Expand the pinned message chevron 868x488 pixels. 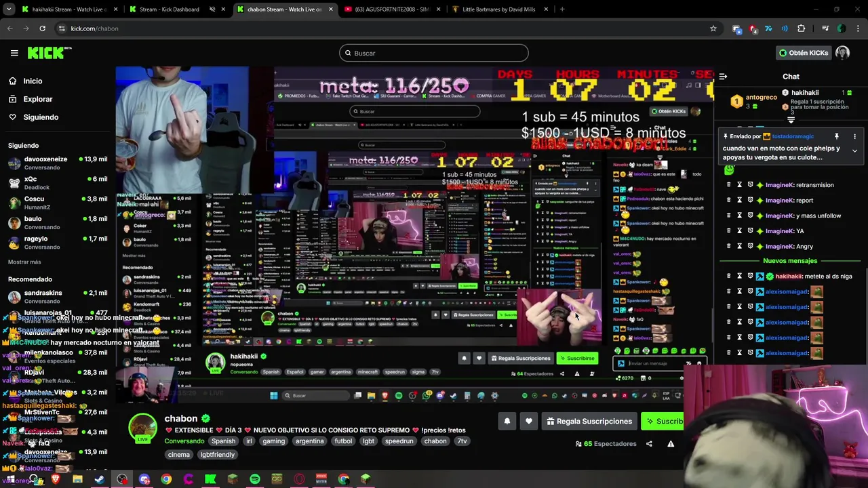click(x=854, y=151)
